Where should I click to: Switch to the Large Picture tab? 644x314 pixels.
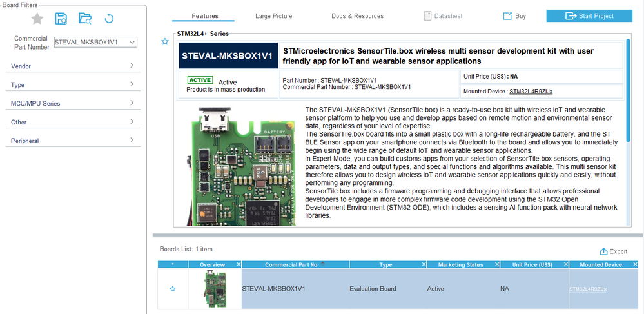click(x=273, y=16)
